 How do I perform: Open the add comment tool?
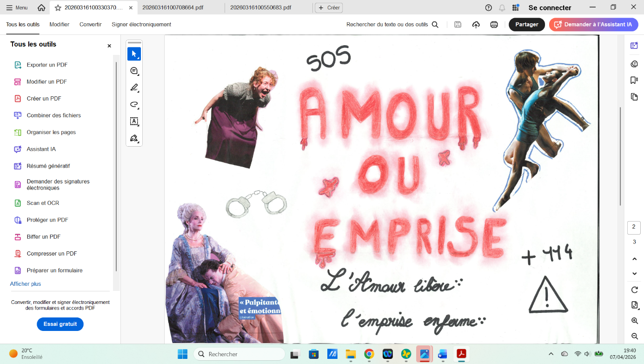point(134,71)
